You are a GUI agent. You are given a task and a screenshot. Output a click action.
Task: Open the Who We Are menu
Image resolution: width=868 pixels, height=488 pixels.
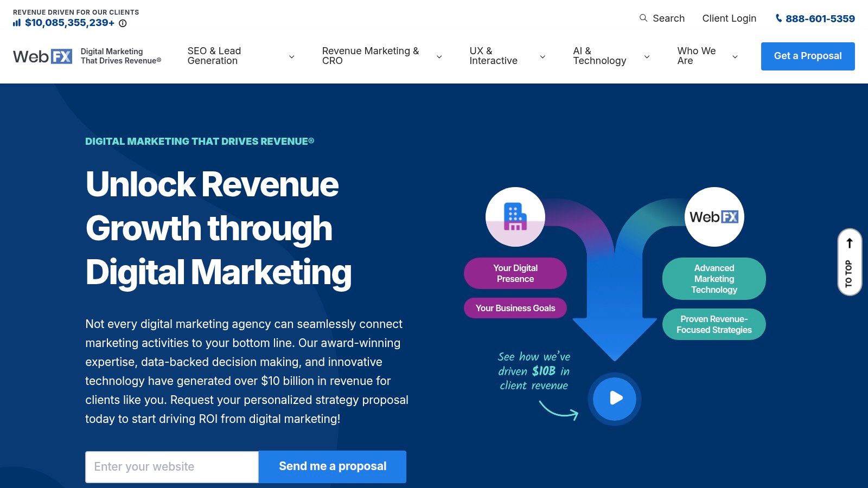(x=697, y=56)
